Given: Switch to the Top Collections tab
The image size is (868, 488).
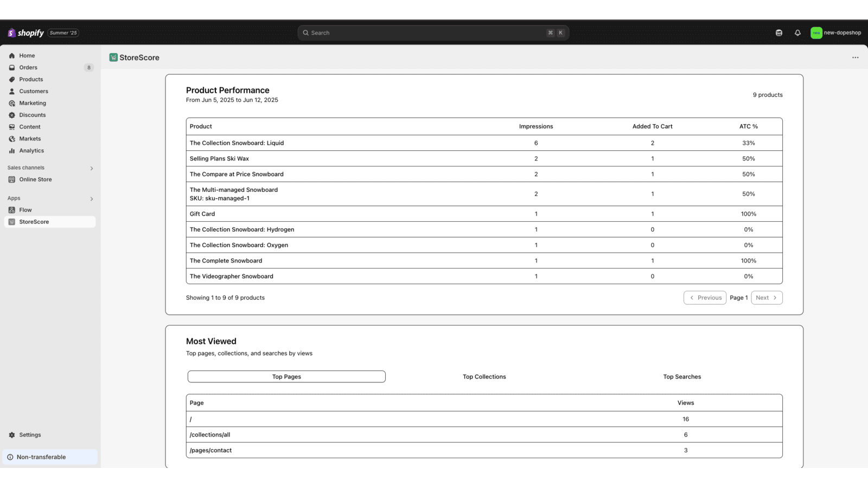Looking at the screenshot, I should [484, 377].
